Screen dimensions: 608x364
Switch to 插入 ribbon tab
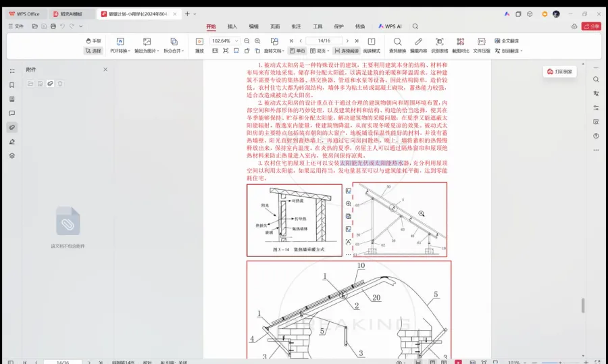pos(232,26)
